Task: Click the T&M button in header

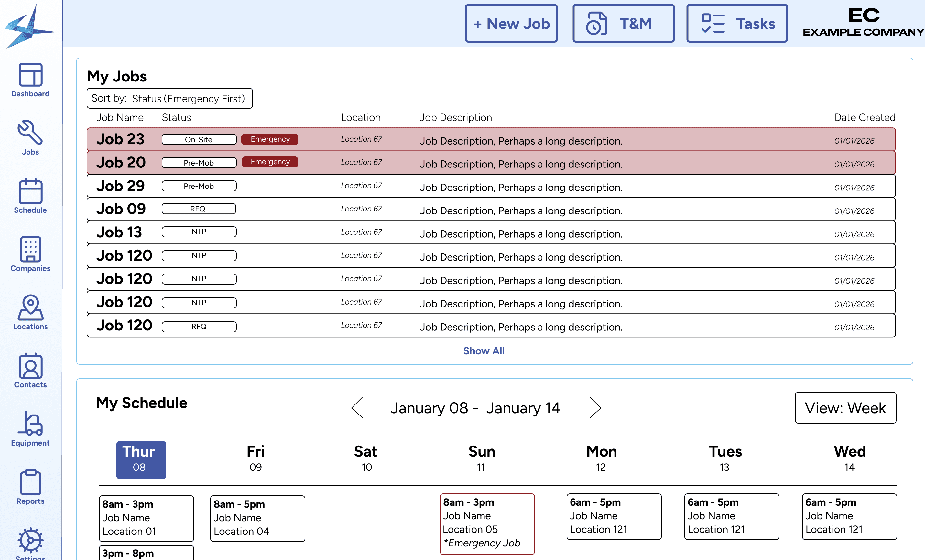Action: coord(623,24)
